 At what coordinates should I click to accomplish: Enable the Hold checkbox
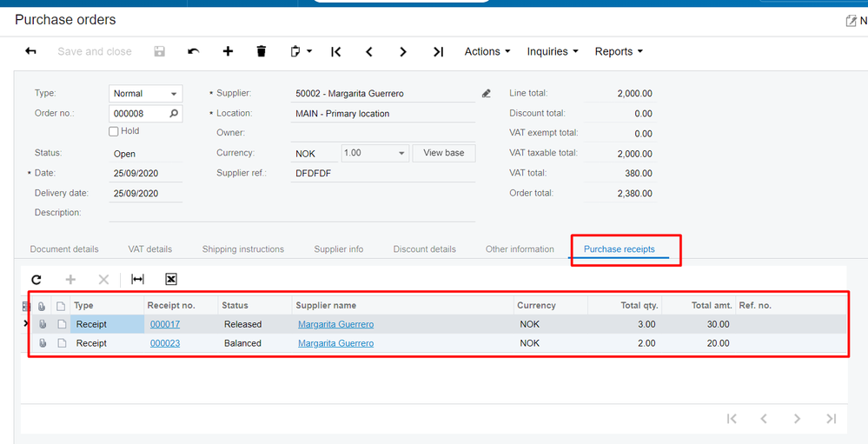pyautogui.click(x=114, y=131)
